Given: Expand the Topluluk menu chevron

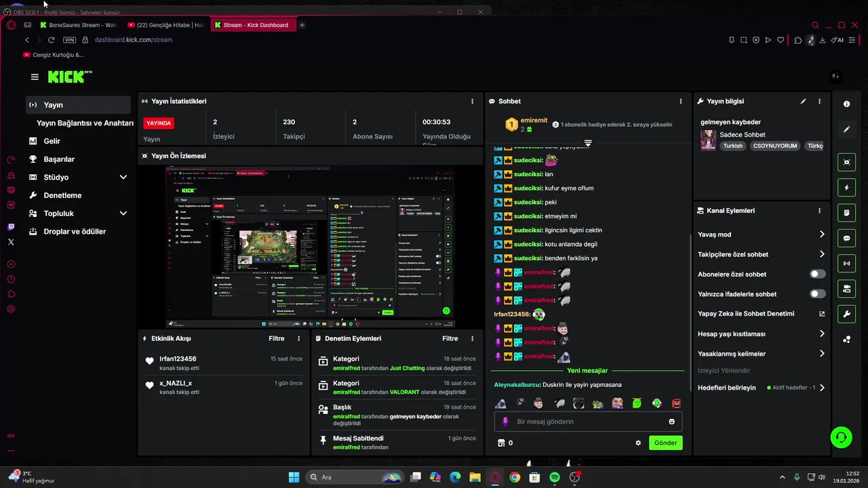Looking at the screenshot, I should pos(123,213).
